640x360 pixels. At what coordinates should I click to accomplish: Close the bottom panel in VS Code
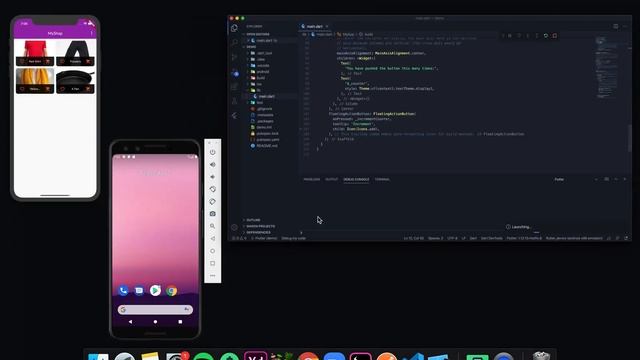pos(625,180)
